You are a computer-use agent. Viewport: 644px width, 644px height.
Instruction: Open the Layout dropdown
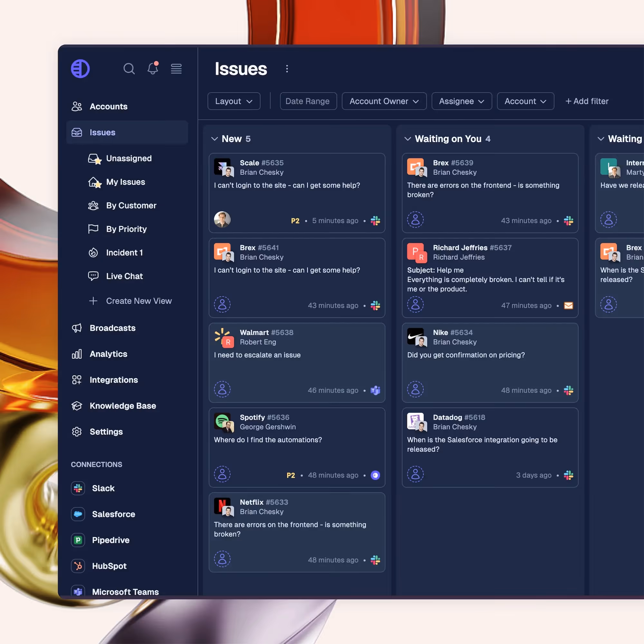(x=234, y=101)
